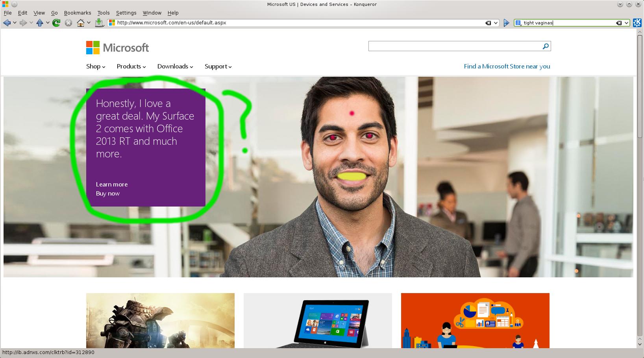This screenshot has height=358, width=644.
Task: Clear the URL address bar text
Action: [488, 23]
